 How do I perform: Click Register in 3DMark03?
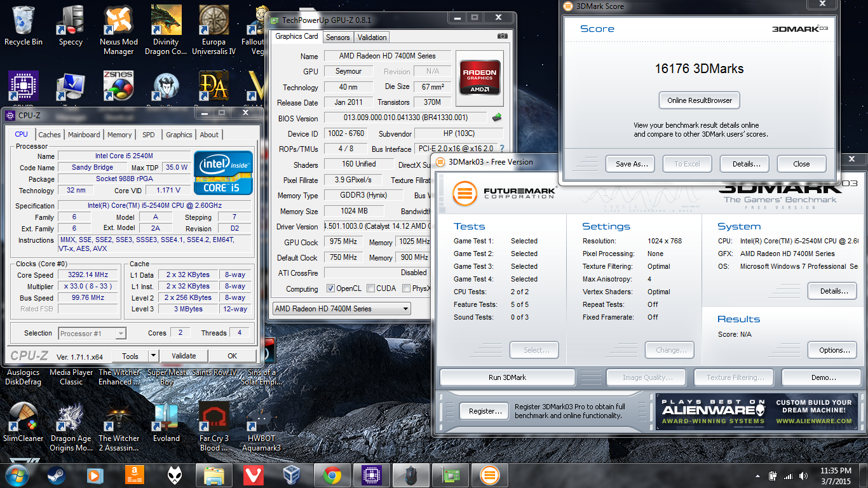point(485,411)
